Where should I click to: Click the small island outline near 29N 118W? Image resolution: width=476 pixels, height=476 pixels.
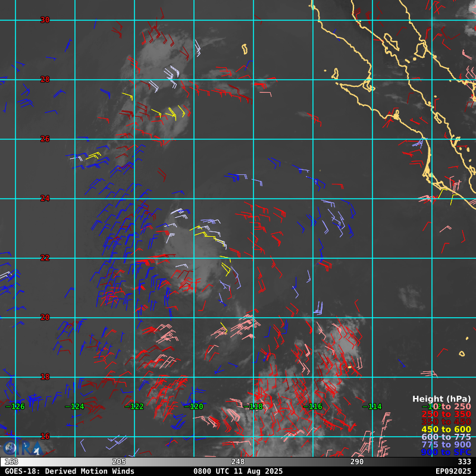(x=244, y=49)
